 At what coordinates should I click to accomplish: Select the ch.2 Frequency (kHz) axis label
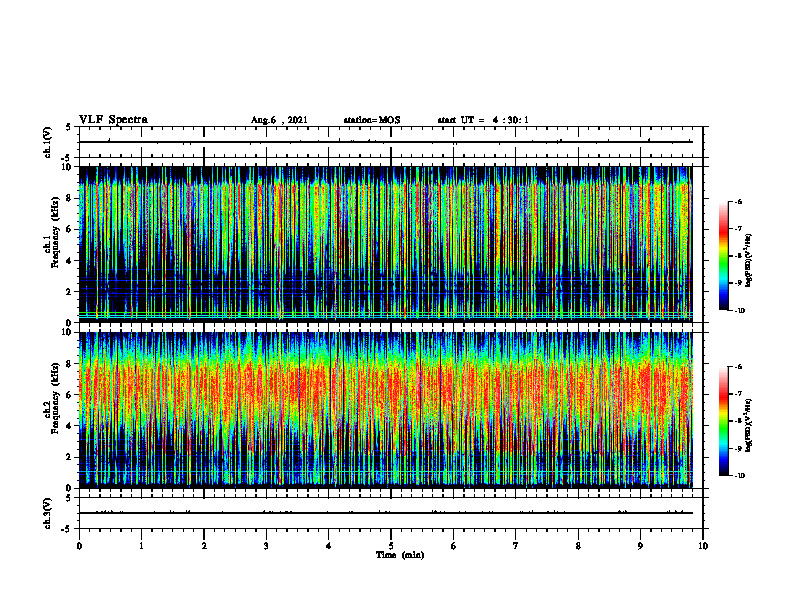pyautogui.click(x=52, y=398)
